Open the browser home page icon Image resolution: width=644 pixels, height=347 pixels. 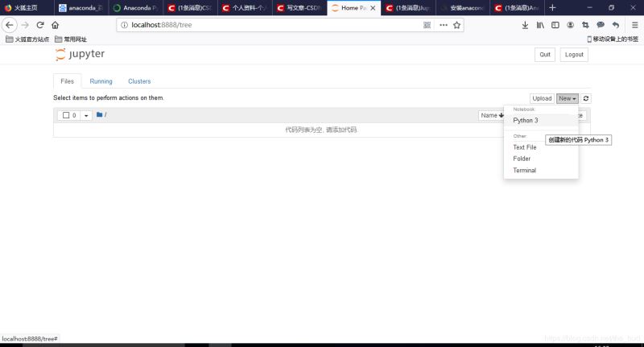pos(55,25)
